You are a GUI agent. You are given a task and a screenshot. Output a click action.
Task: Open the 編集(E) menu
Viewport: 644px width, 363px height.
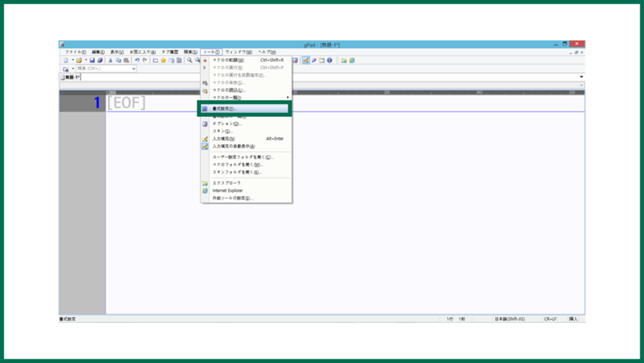[x=98, y=52]
